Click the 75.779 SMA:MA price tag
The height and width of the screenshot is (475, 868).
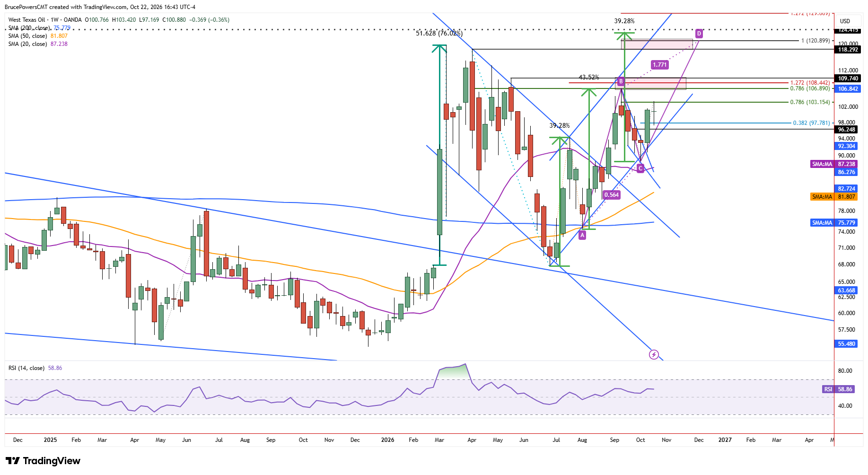833,223
